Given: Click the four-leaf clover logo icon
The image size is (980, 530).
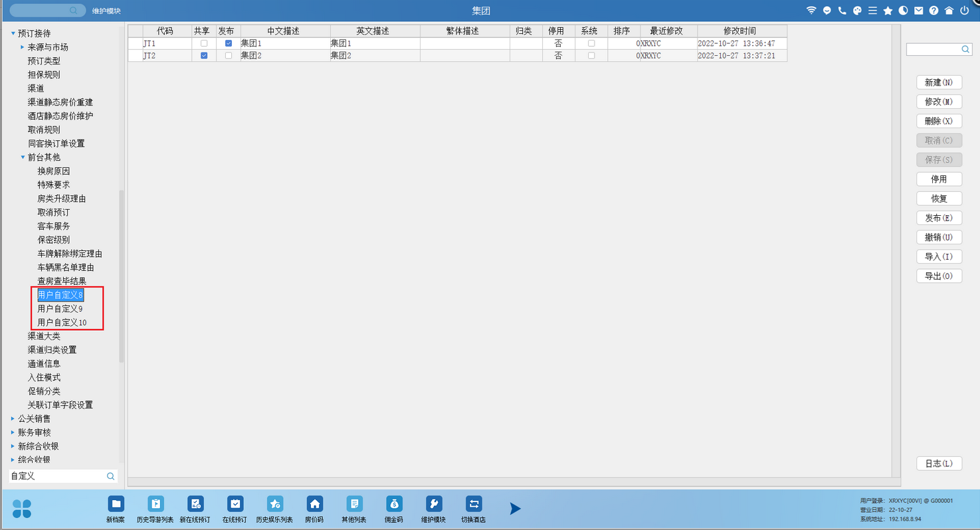Looking at the screenshot, I should 22,508.
